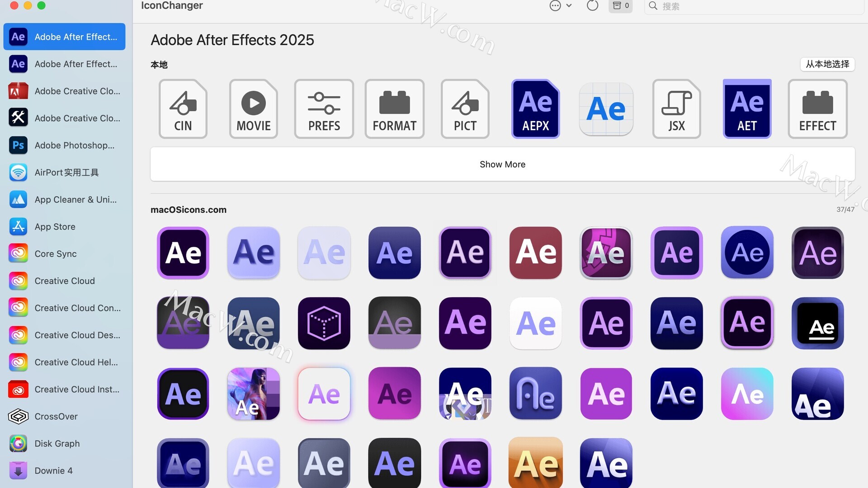Select Adobe Photoshop in sidebar

[x=64, y=145]
